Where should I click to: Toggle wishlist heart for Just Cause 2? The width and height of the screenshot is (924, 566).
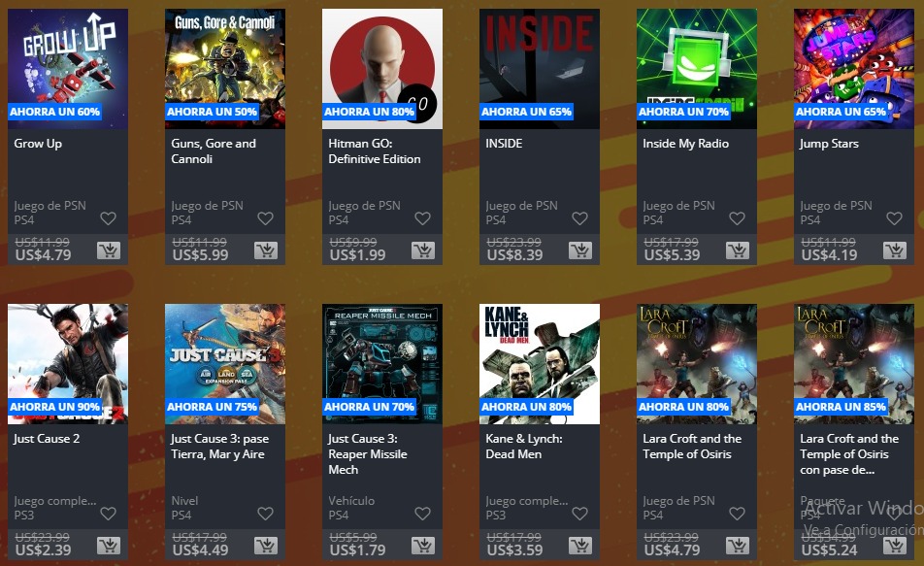(x=109, y=514)
